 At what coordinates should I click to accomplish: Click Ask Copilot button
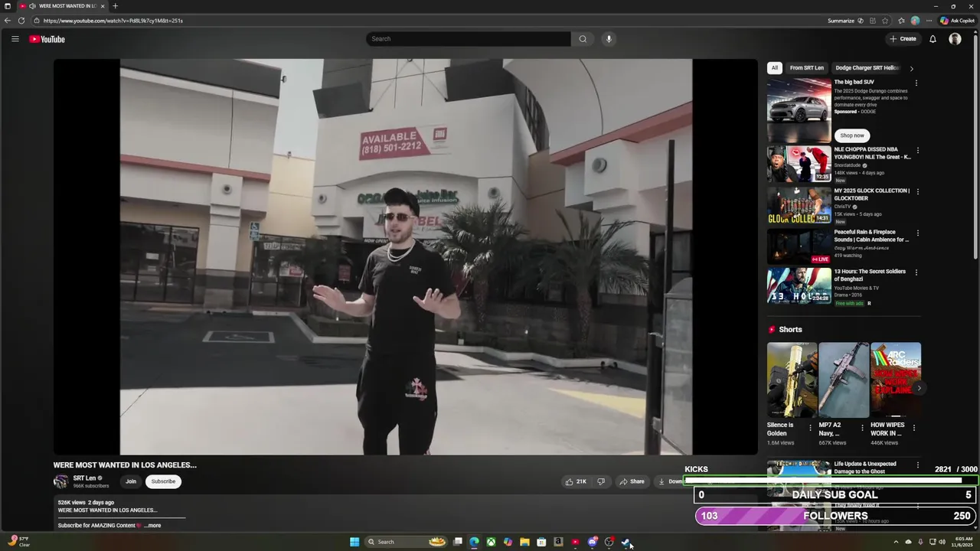pyautogui.click(x=957, y=21)
